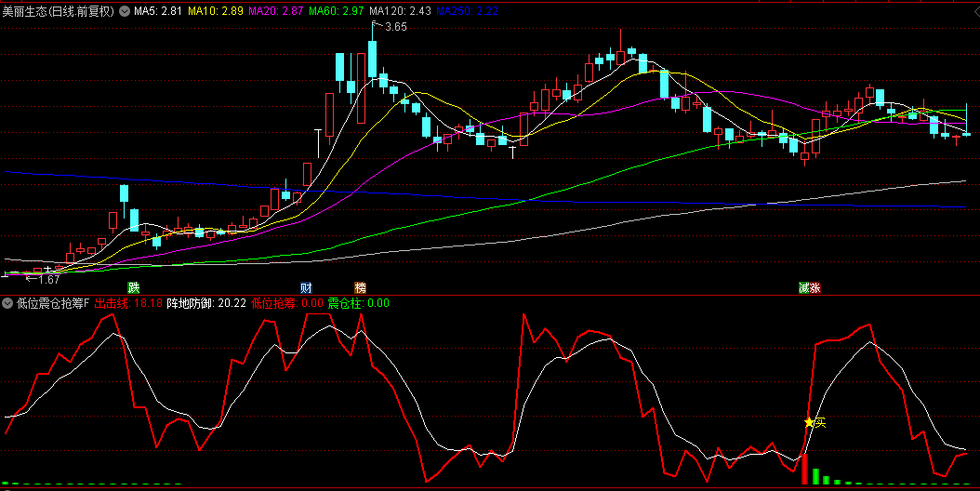Select the MA60: 2.97 indicator label
The height and width of the screenshot is (491, 980).
pyautogui.click(x=337, y=10)
